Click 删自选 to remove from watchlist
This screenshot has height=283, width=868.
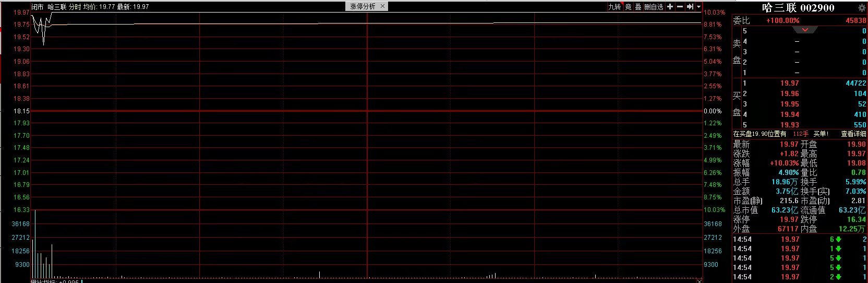(653, 7)
